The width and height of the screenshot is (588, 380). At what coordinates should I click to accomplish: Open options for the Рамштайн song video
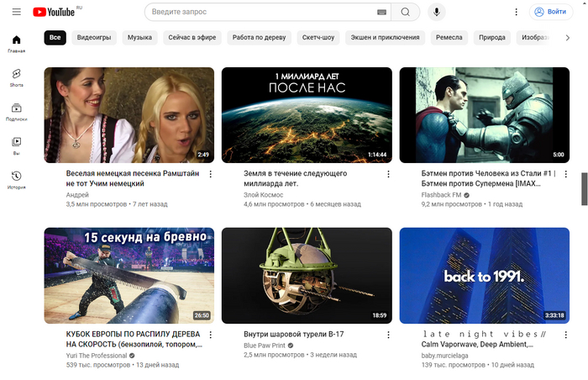(210, 173)
